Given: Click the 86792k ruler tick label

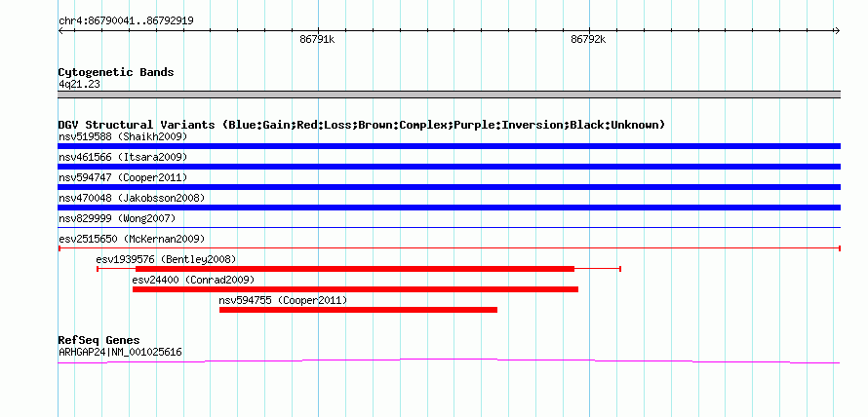Looking at the screenshot, I should [x=588, y=39].
